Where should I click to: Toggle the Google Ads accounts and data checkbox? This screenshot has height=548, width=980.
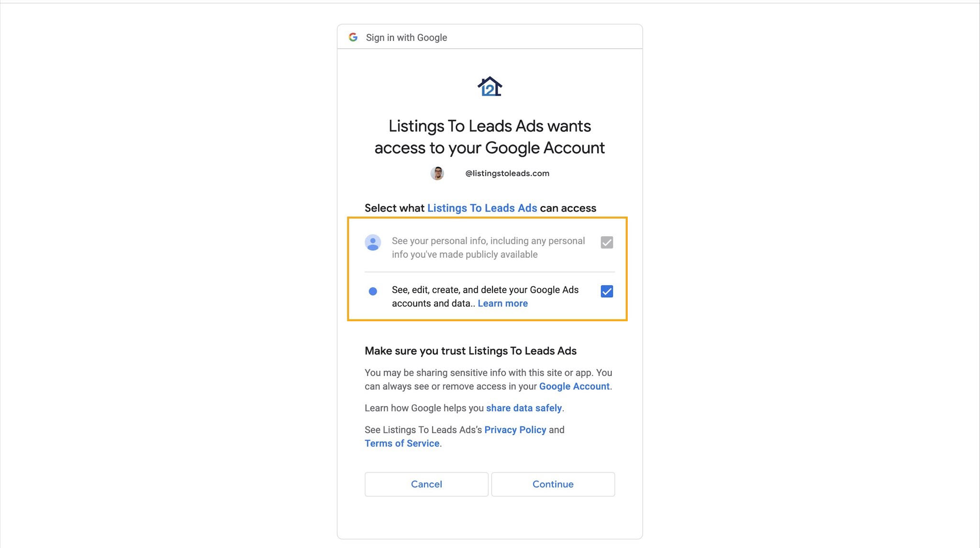606,291
